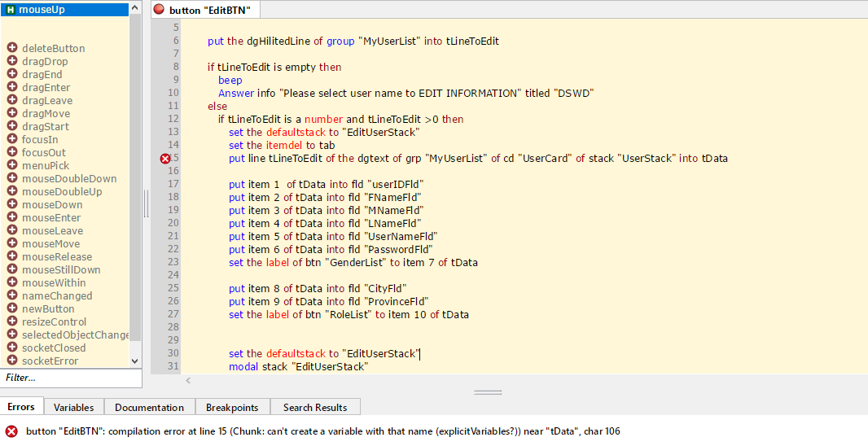This screenshot has width=868, height=446.
Task: Click the red error marker at line 15
Action: coord(165,158)
